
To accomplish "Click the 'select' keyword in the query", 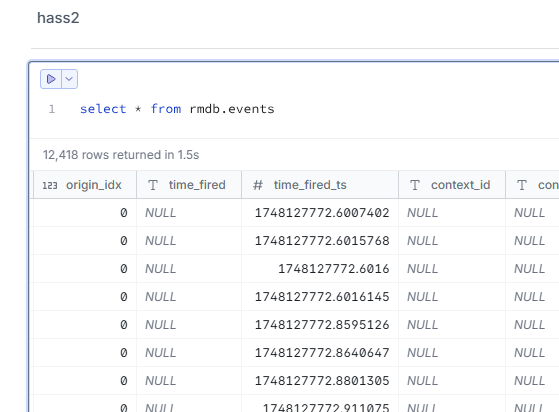I will (x=103, y=109).
